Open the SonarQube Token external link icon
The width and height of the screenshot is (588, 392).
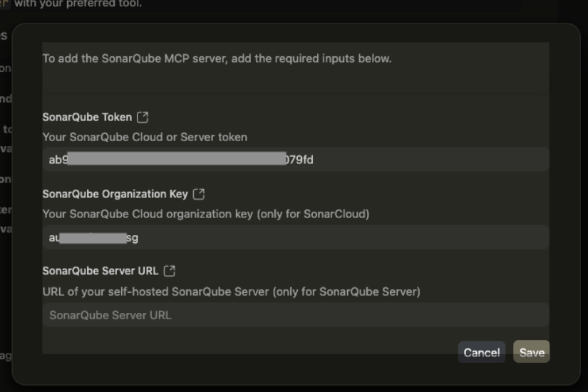coord(143,117)
